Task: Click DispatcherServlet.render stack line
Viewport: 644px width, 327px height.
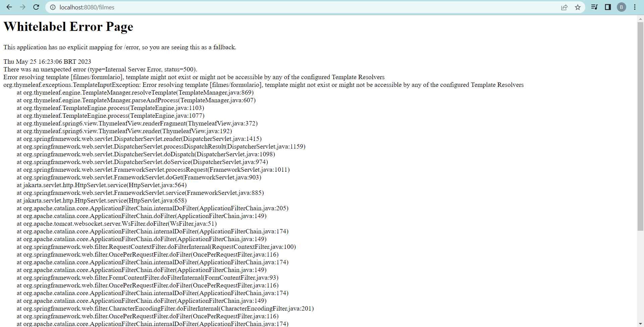Action: (x=139, y=139)
